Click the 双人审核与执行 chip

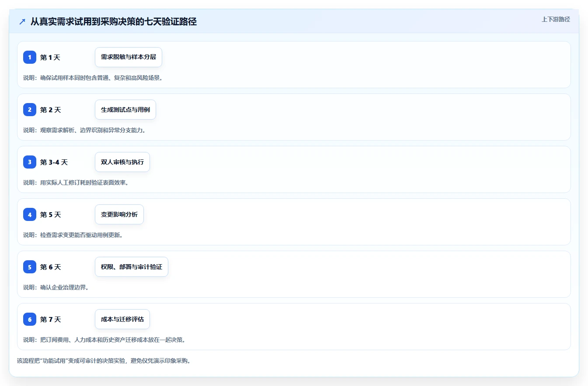(122, 162)
